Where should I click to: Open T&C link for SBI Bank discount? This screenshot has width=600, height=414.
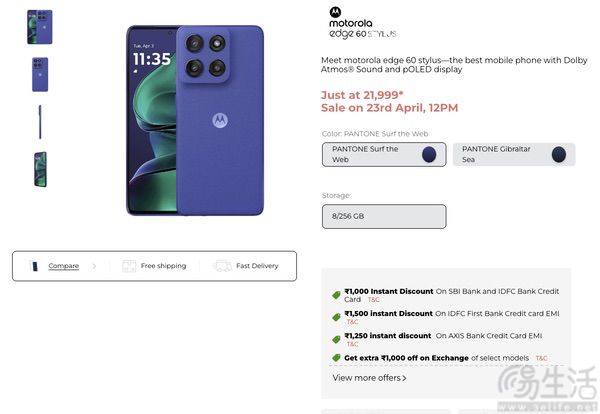[373, 300]
